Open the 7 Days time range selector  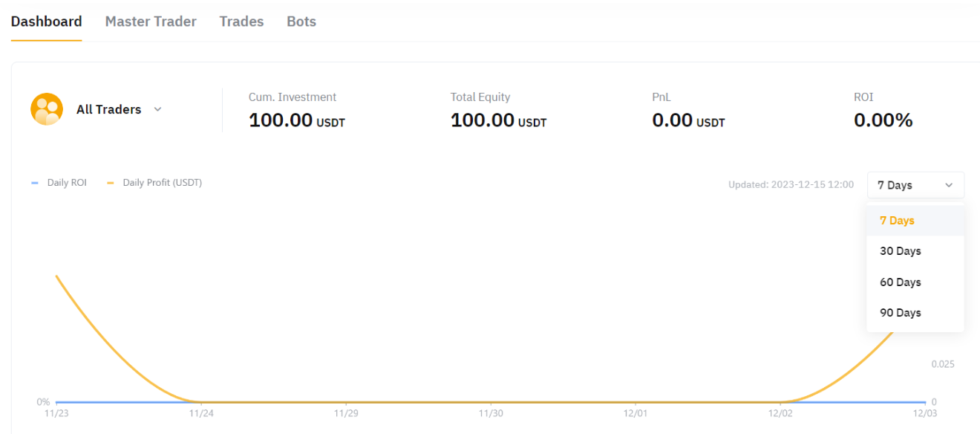(x=915, y=185)
